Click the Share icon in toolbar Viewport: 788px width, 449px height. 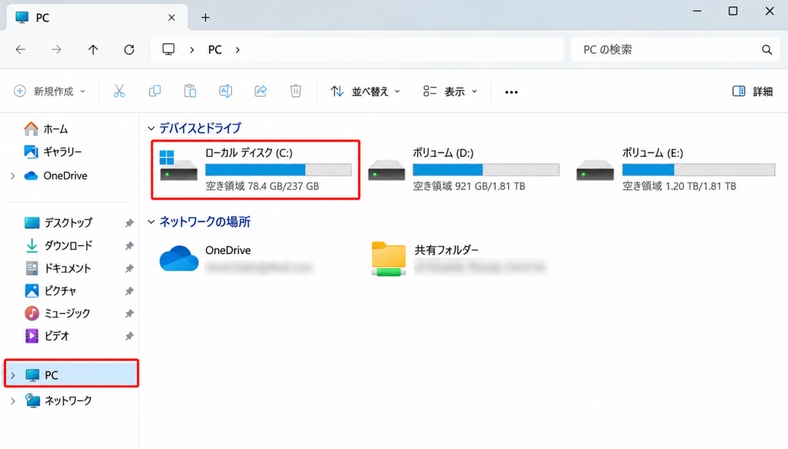point(260,91)
